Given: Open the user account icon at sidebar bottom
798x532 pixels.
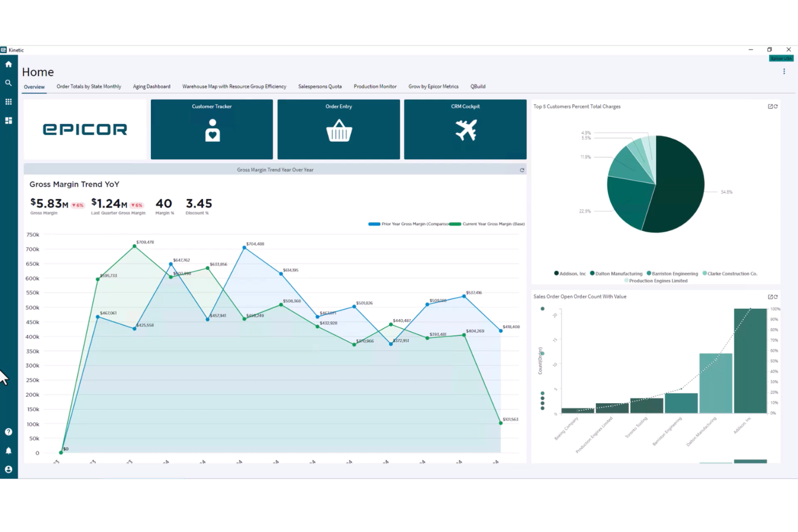Looking at the screenshot, I should [8, 469].
